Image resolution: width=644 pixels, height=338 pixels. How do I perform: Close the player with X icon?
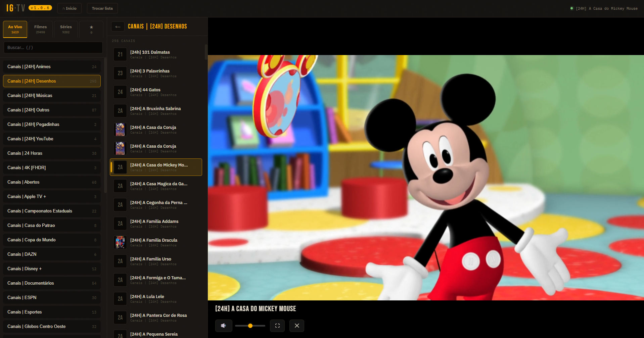coord(297,326)
